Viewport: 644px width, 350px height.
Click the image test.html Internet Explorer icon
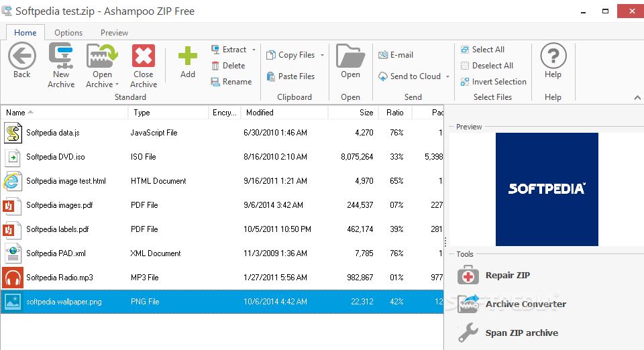pyautogui.click(x=12, y=181)
